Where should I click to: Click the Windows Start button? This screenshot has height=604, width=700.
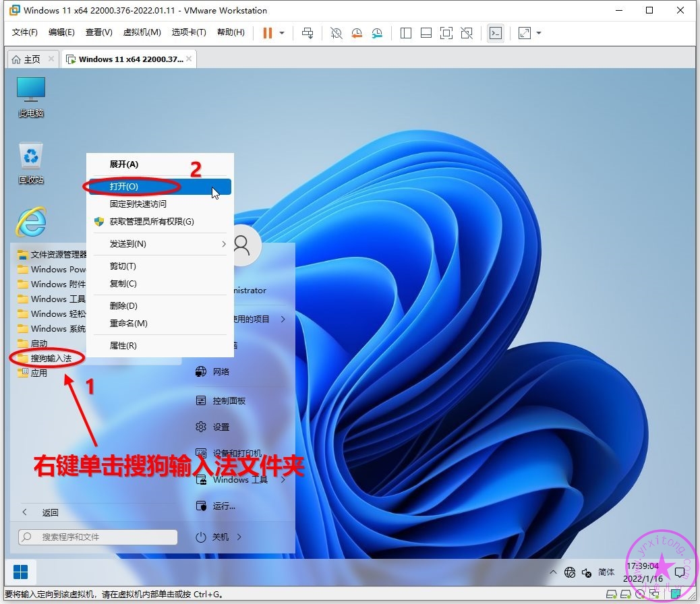tap(20, 572)
